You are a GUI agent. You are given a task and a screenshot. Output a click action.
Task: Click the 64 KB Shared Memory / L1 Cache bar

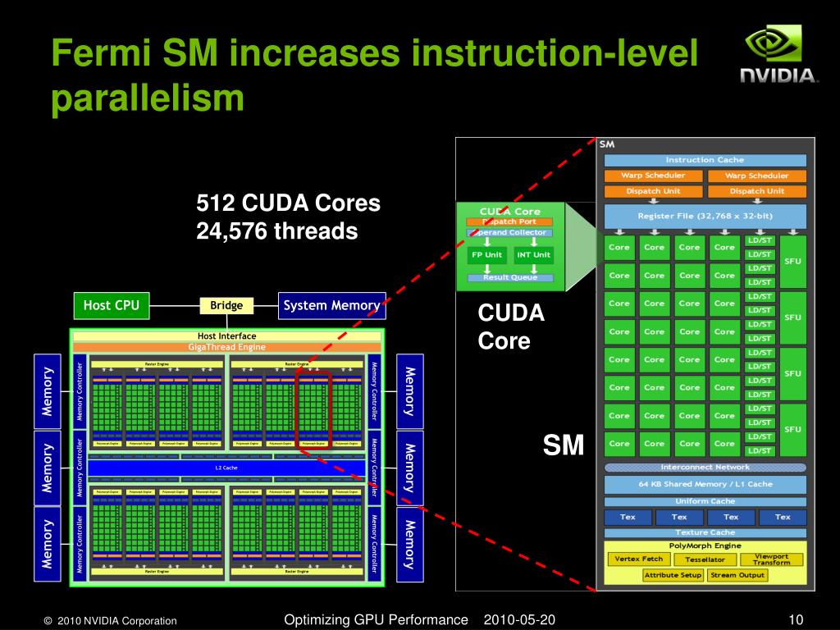(705, 484)
